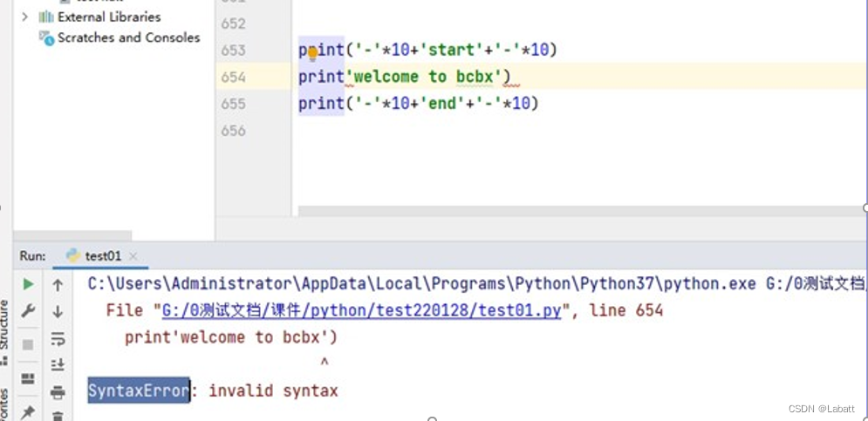Click the highlighted SyntaxError text
This screenshot has width=868, height=421.
[x=139, y=391]
